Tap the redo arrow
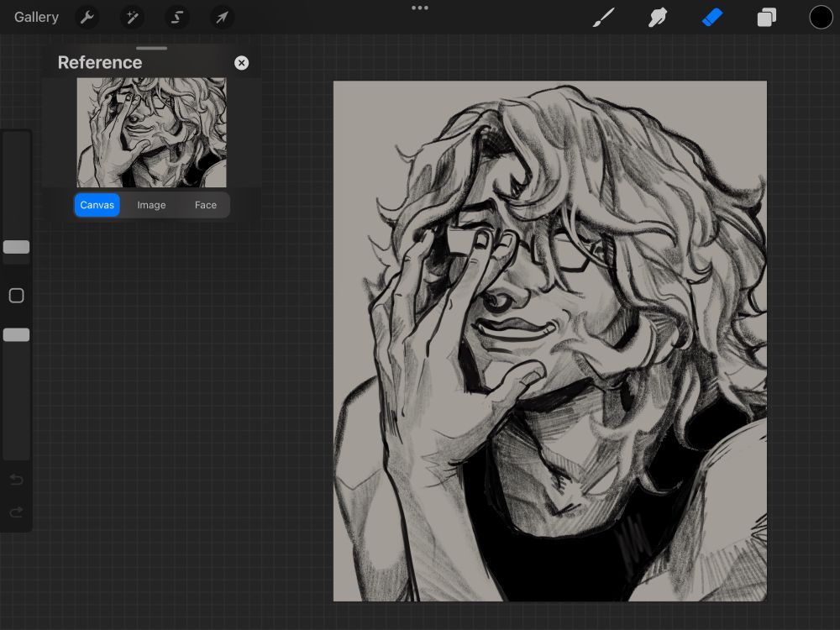840x630 pixels. [16, 512]
